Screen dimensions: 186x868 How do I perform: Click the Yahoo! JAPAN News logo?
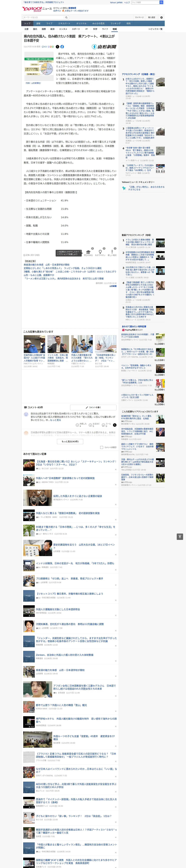pos(37,9)
